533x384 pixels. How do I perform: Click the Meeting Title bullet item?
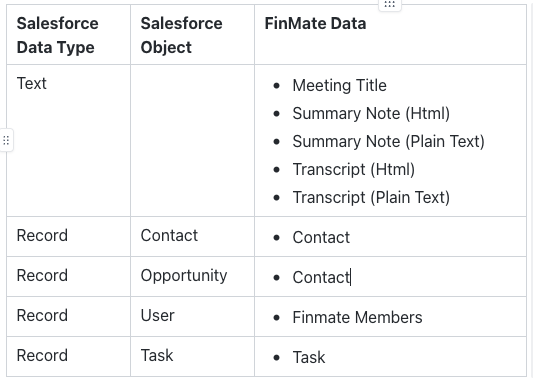[339, 85]
